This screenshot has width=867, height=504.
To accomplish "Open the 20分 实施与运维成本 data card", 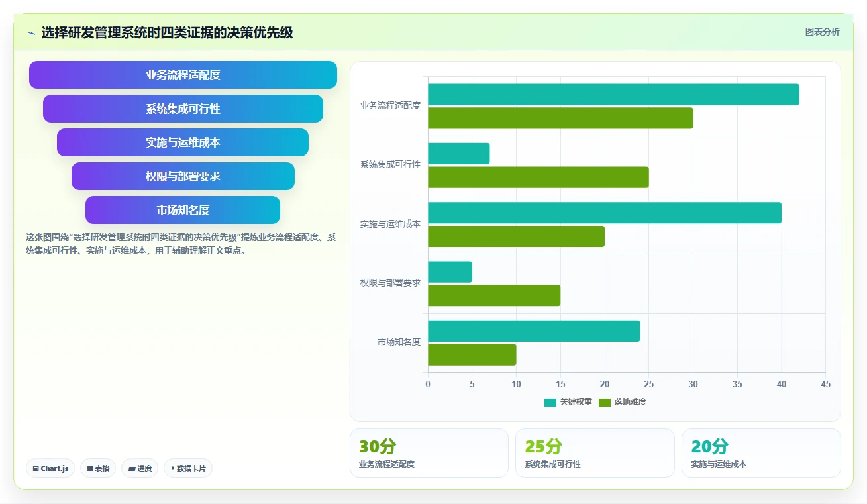I will pos(761,453).
